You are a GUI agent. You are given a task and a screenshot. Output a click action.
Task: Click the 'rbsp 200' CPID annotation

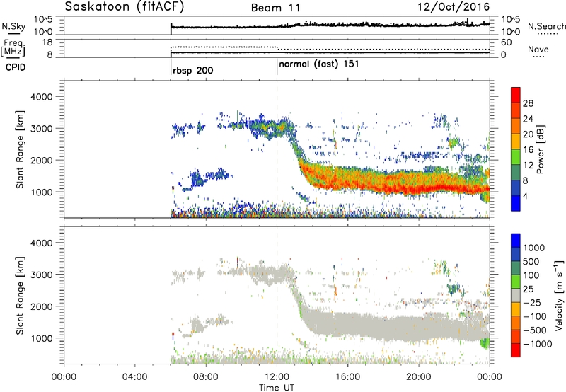192,70
